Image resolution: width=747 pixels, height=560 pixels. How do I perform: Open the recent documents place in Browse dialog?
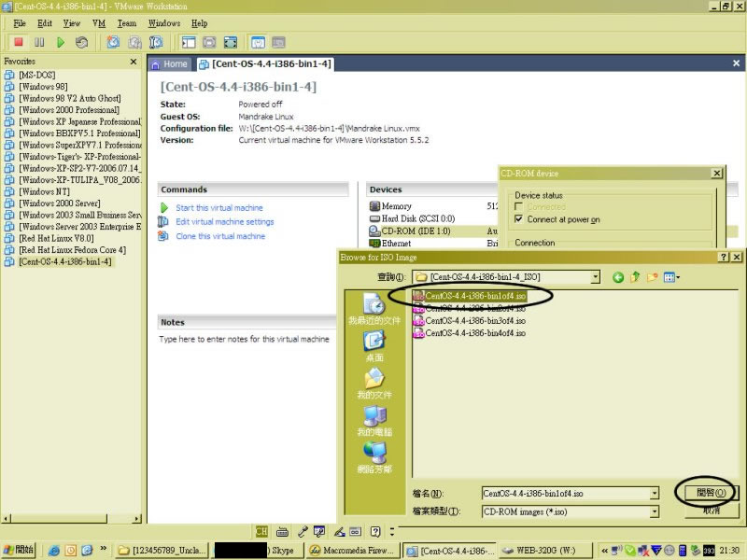click(x=374, y=310)
